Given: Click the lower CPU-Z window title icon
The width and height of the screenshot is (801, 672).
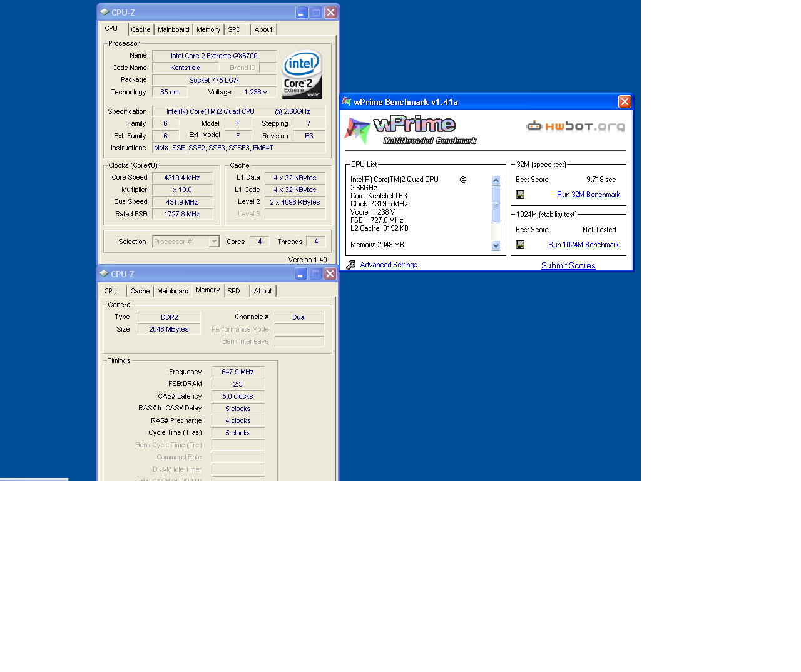Looking at the screenshot, I should [x=104, y=273].
